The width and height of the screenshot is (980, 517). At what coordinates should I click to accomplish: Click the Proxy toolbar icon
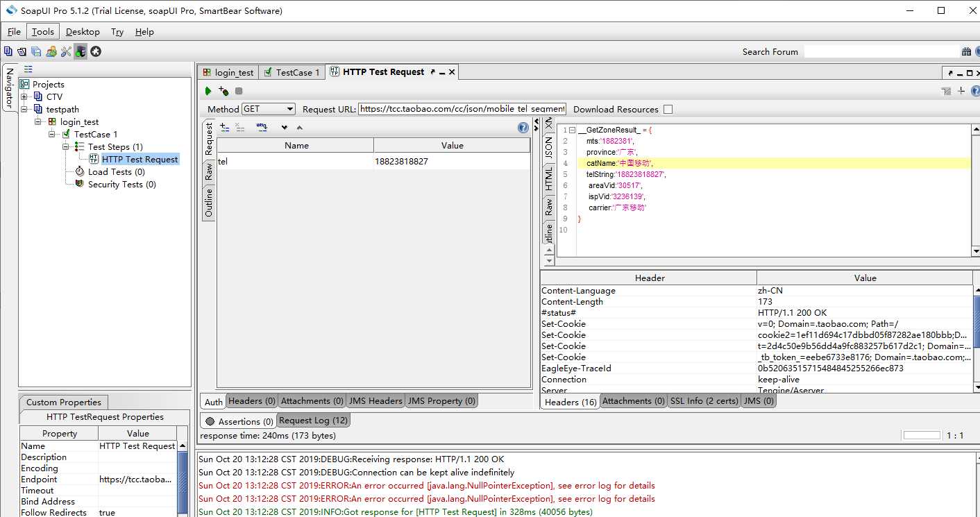81,51
